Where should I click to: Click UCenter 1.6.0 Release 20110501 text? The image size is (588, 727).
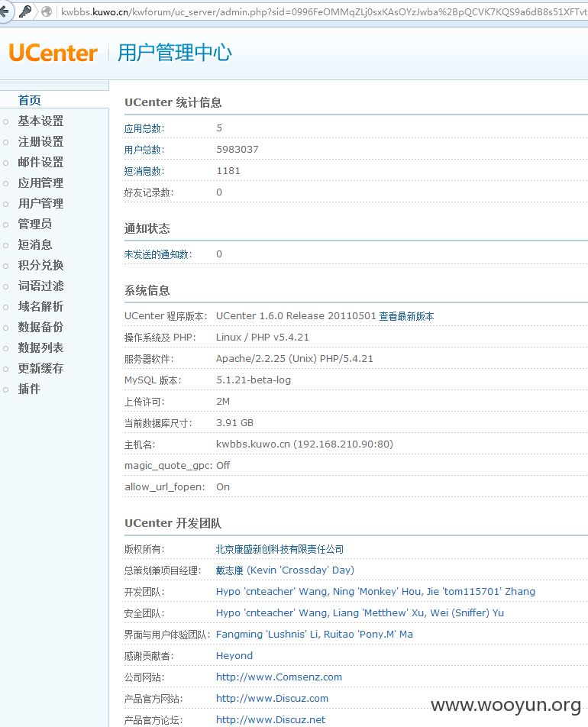[x=296, y=315]
